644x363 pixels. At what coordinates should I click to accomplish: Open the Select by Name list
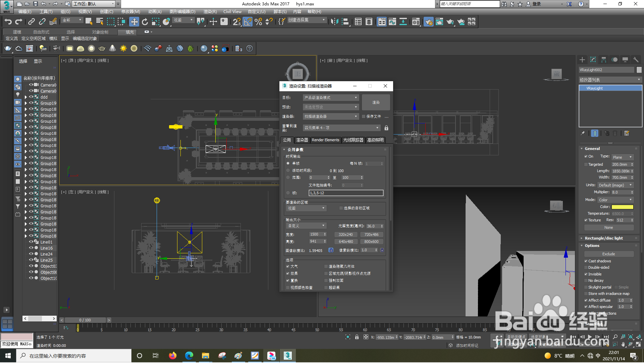click(100, 22)
